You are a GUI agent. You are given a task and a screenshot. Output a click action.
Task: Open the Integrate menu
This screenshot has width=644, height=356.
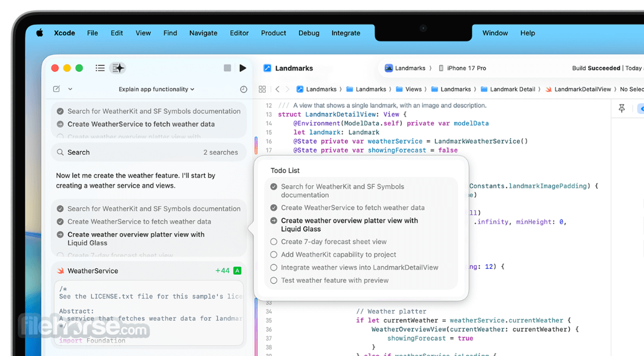coord(346,33)
